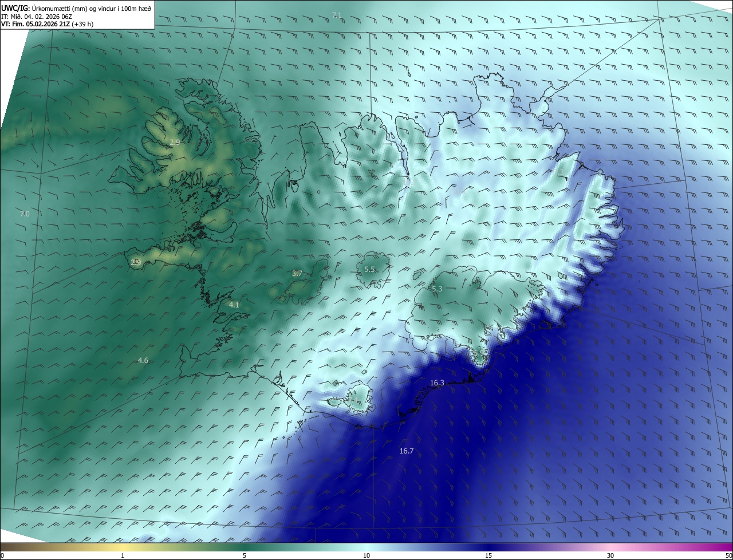Click the 'VT: Fim. 05.02.2026 21Z (+39 h)' line
Image resolution: width=733 pixels, height=560 pixels.
pos(47,24)
